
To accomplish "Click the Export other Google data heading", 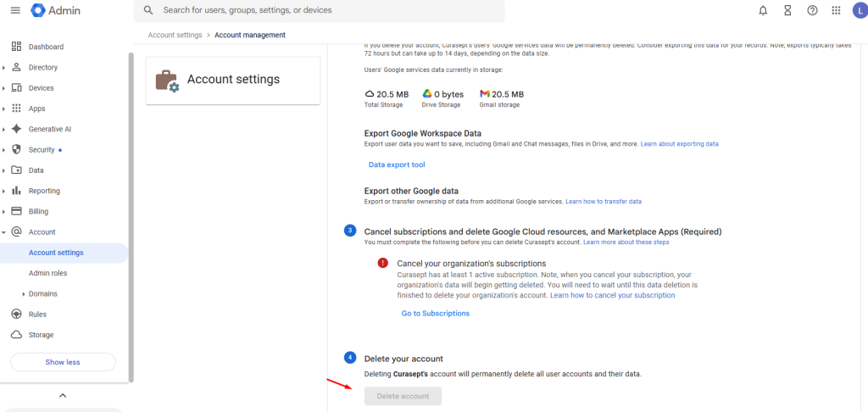I will click(411, 191).
